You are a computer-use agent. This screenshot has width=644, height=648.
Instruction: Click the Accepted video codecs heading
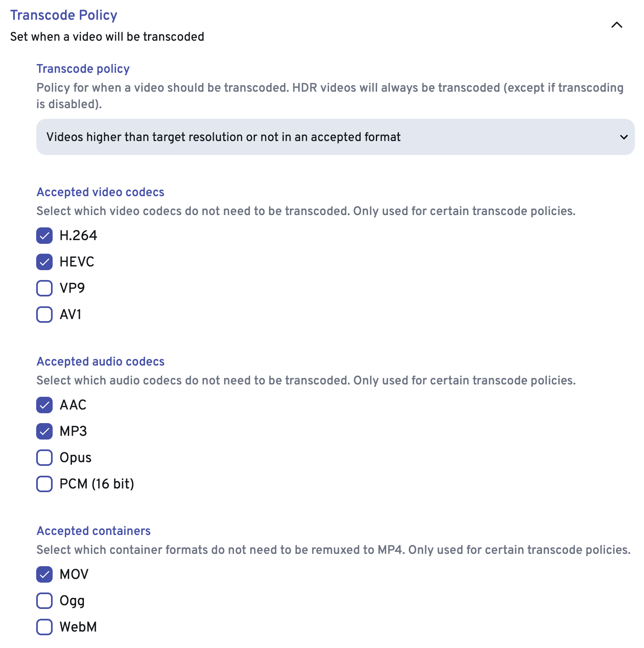(100, 192)
